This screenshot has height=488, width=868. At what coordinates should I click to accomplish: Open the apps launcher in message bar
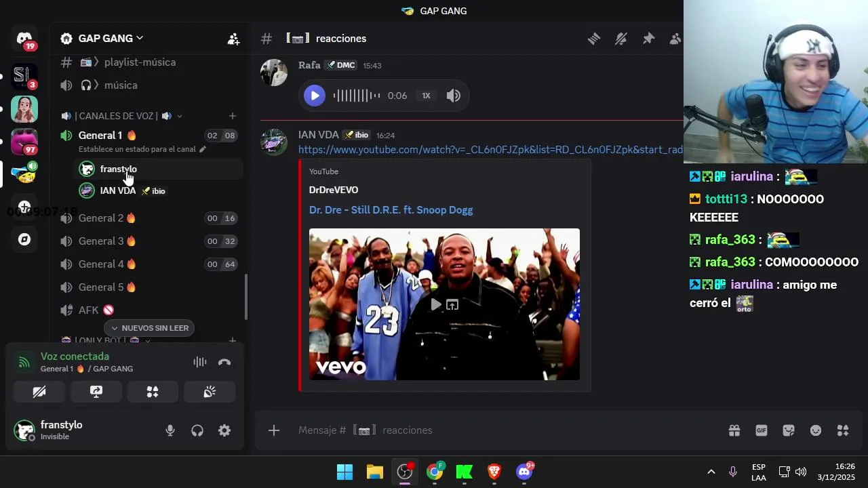click(x=843, y=430)
